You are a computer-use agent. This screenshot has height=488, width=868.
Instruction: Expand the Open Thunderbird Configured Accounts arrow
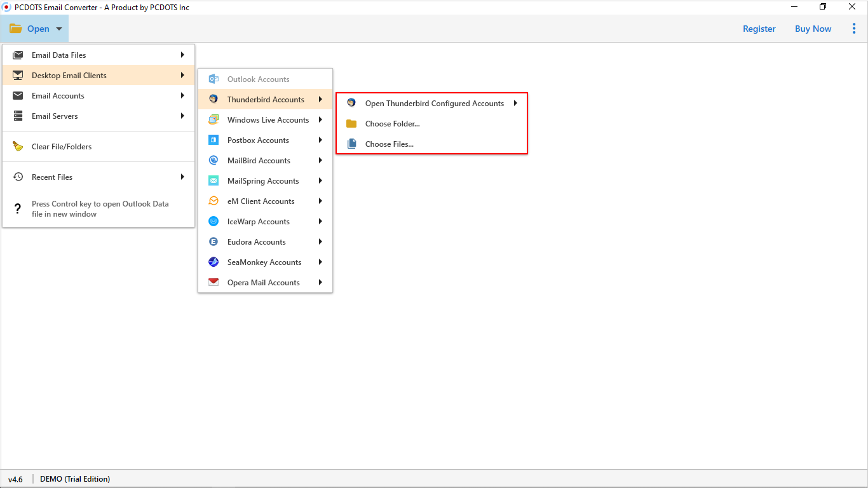tap(515, 103)
